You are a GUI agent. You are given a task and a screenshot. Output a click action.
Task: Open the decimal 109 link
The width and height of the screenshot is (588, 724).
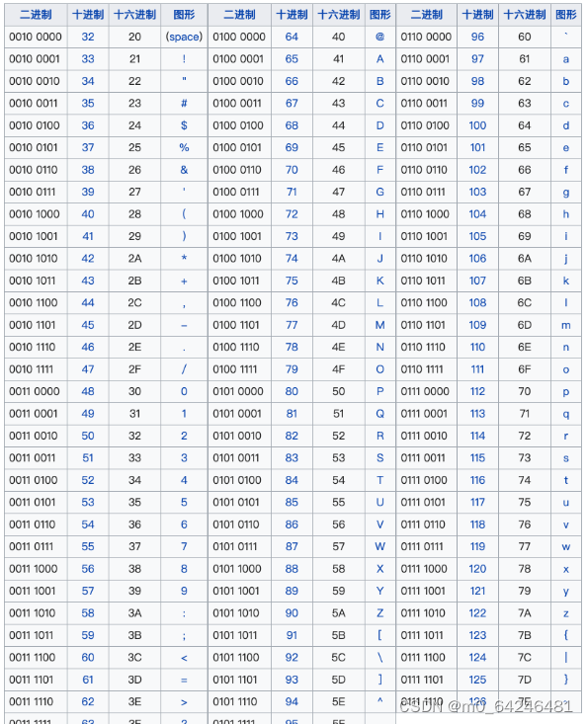coord(477,325)
